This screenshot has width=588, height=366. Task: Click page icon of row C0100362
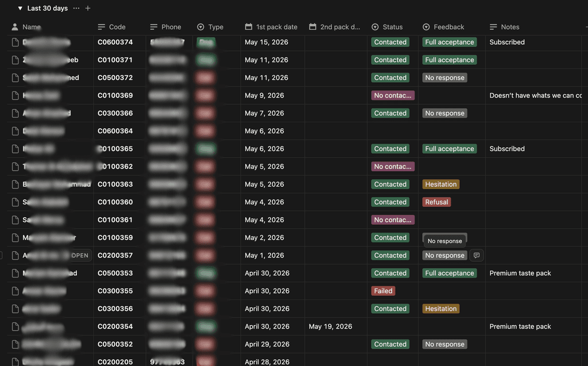pos(15,167)
